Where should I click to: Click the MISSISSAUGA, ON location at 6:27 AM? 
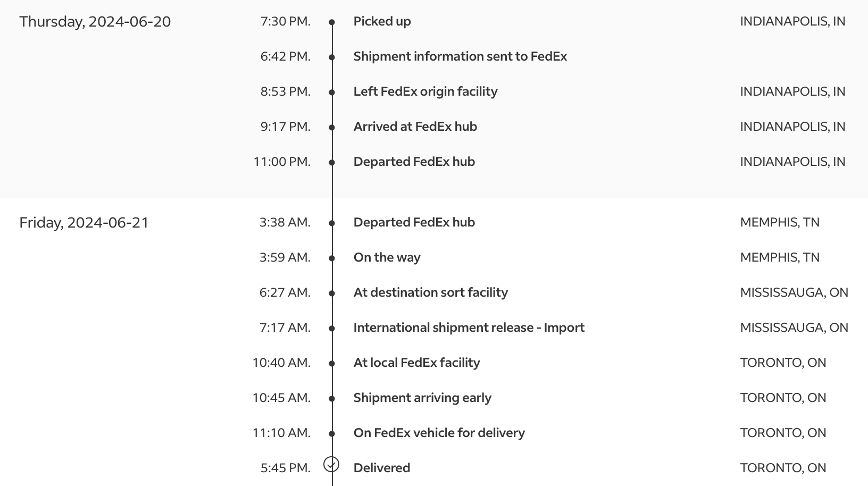click(x=794, y=292)
